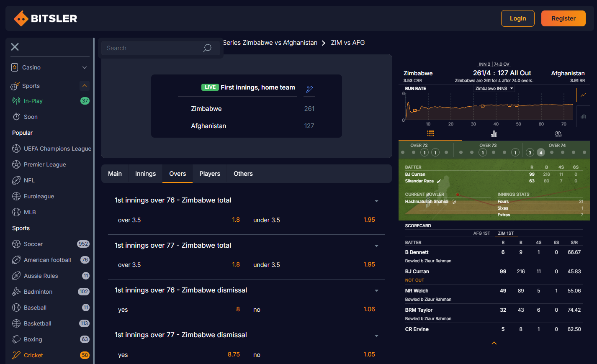Switch chart to line graph view icon

coord(583,95)
